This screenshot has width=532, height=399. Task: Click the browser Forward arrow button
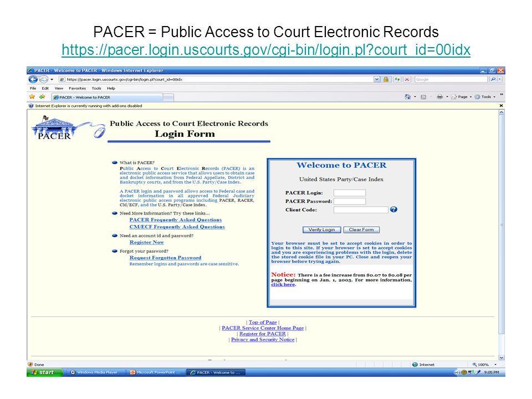(x=43, y=79)
